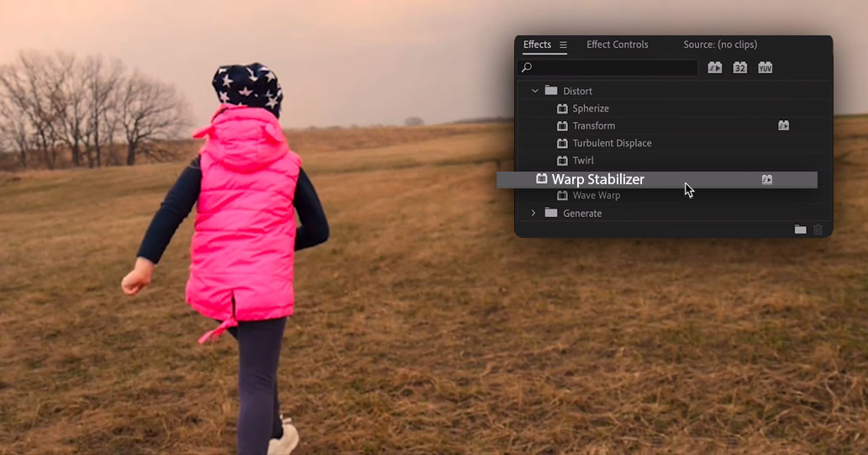Select the Spherize effect
This screenshot has height=455, width=868.
click(x=590, y=108)
